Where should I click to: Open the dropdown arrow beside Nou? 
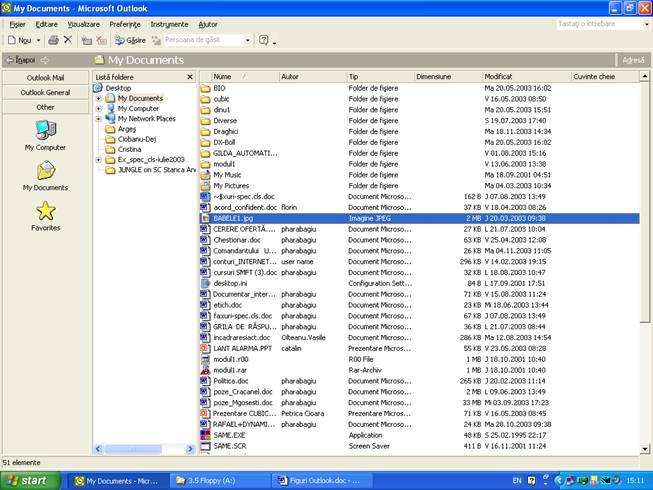(x=38, y=40)
